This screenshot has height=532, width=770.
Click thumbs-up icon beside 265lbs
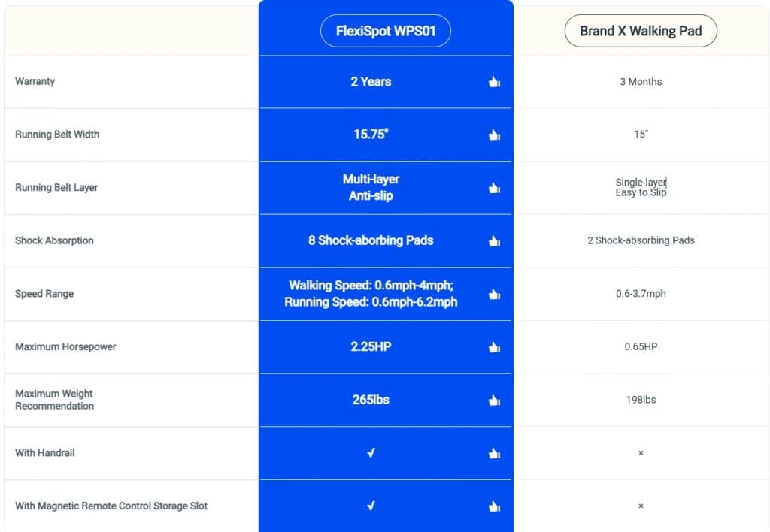495,400
